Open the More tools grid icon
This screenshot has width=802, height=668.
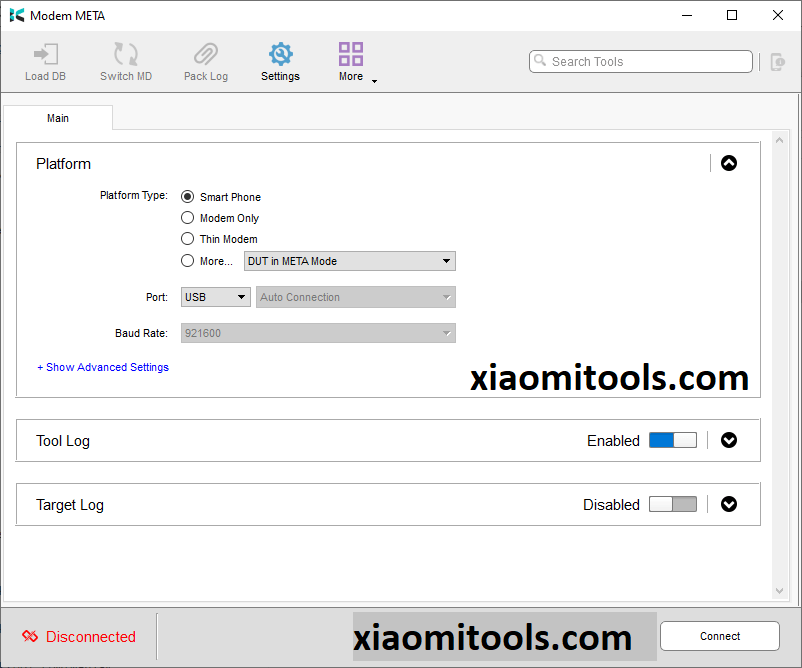tap(351, 55)
